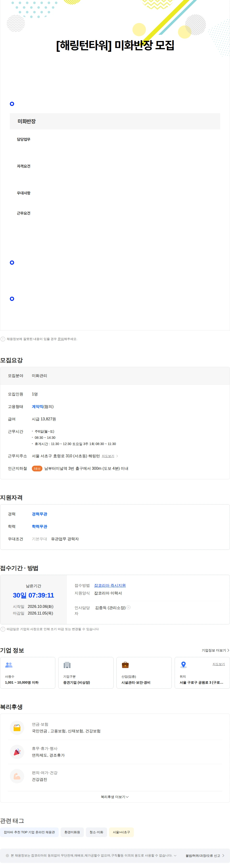The width and height of the screenshot is (230, 868).
Task: Click the work address 서울 서초구 효령로 310
Action: coord(66,456)
